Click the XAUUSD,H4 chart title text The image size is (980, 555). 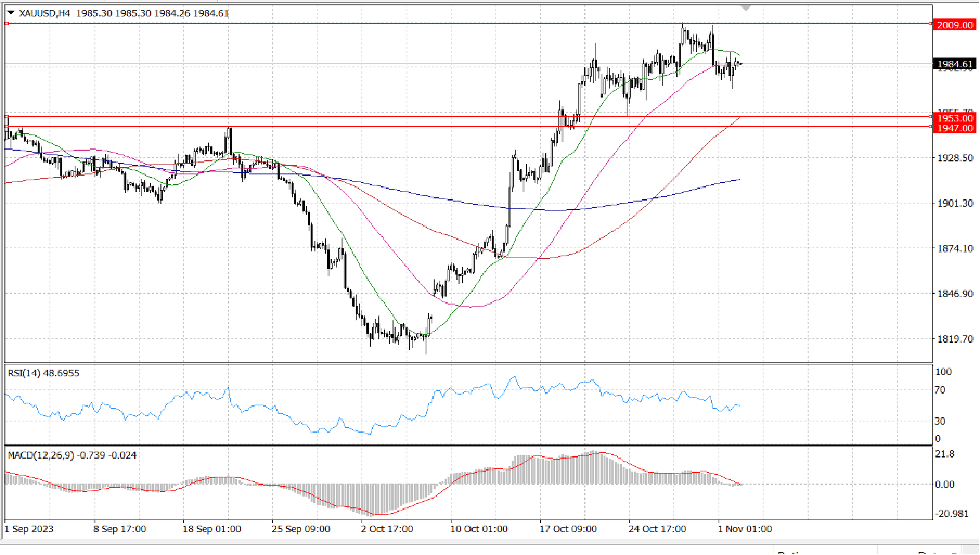click(x=45, y=13)
